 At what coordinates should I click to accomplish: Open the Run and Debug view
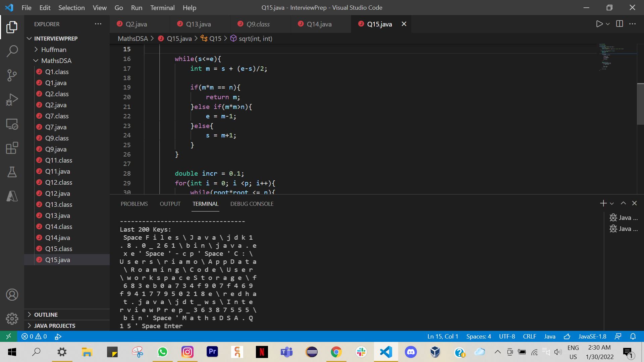[x=12, y=99]
